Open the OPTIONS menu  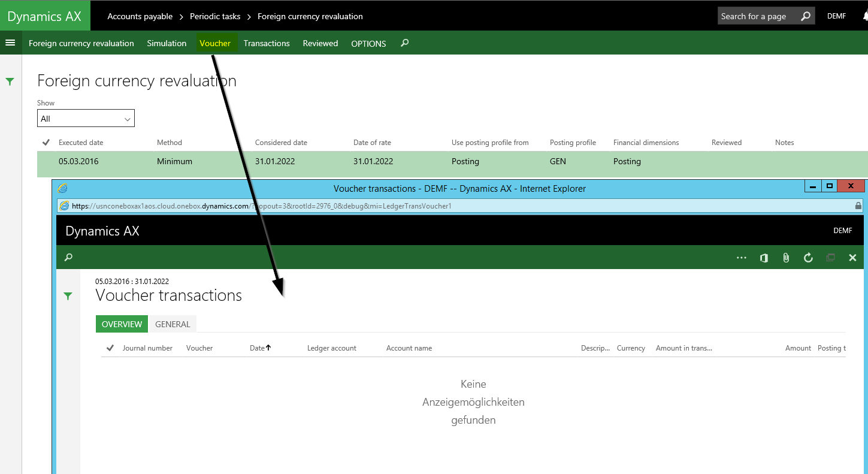(x=368, y=43)
